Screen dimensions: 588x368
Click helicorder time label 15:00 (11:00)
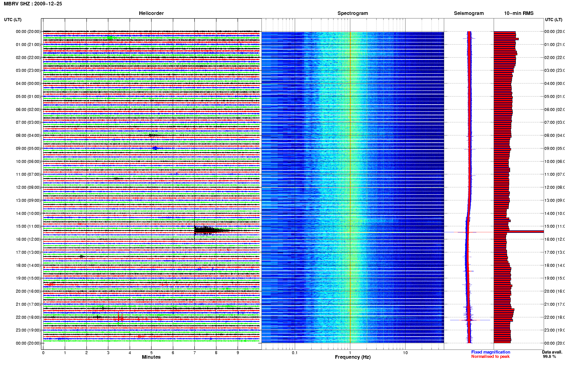(28, 226)
